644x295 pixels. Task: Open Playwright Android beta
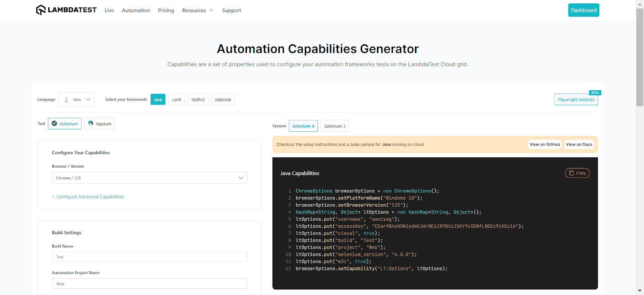pos(576,100)
